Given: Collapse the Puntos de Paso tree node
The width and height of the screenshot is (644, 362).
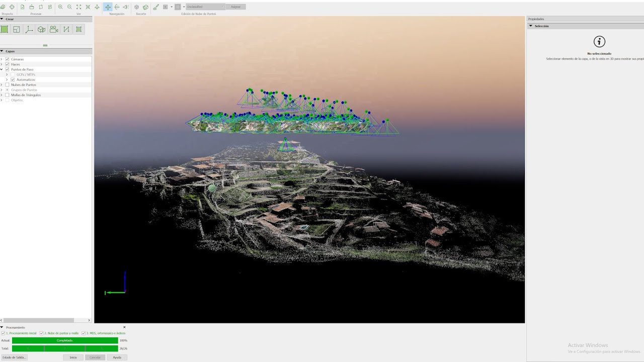Looking at the screenshot, I should click(x=2, y=69).
